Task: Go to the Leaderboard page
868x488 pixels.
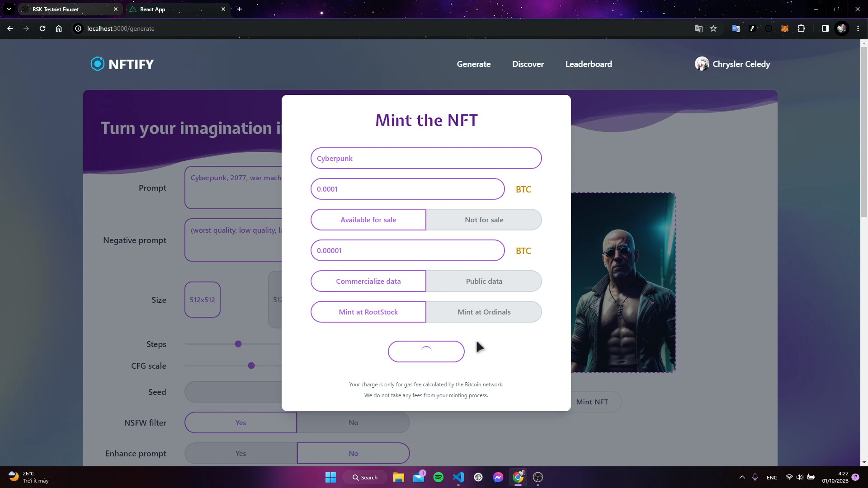Action: point(588,64)
